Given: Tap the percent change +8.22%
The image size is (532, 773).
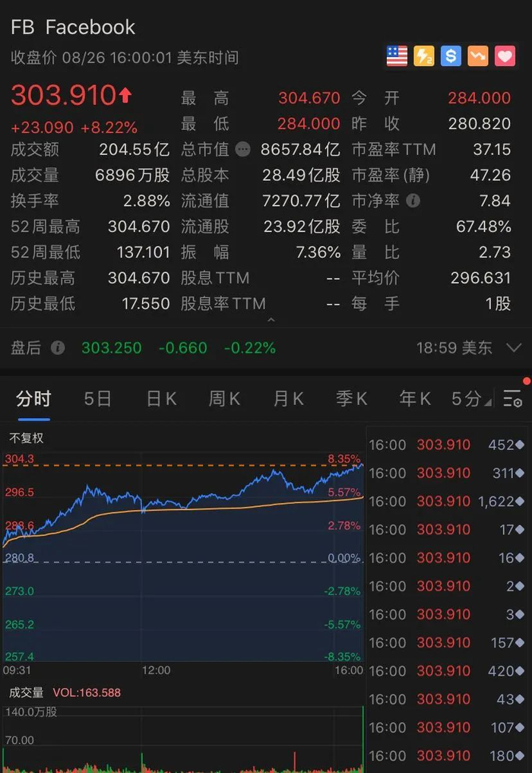Looking at the screenshot, I should tap(109, 128).
